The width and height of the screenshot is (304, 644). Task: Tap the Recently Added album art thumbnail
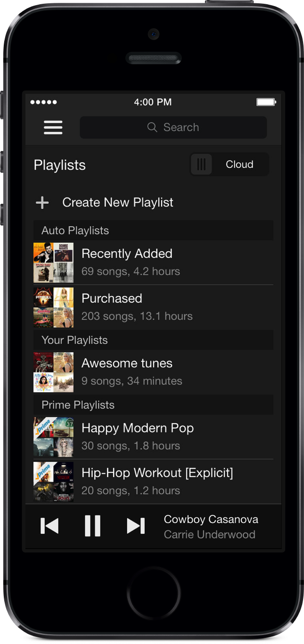click(x=53, y=263)
